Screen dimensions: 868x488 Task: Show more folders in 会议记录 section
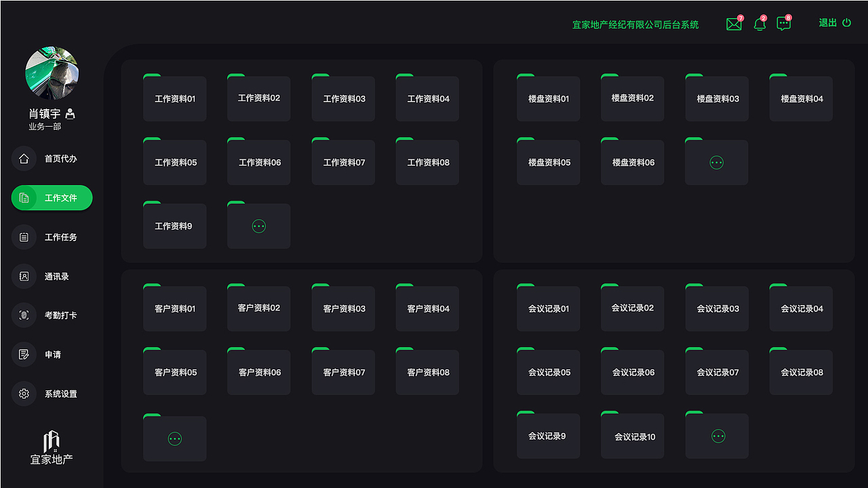point(718,435)
